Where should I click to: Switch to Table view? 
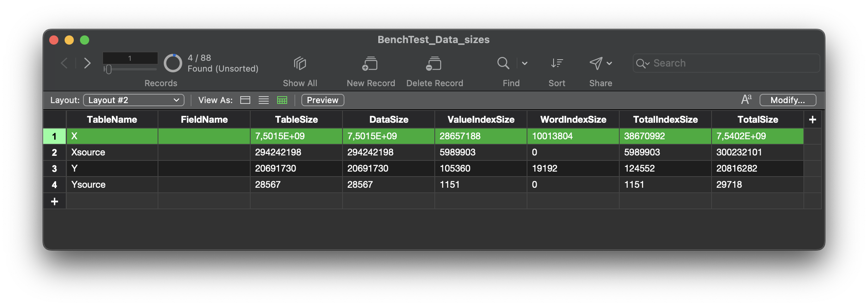(282, 100)
